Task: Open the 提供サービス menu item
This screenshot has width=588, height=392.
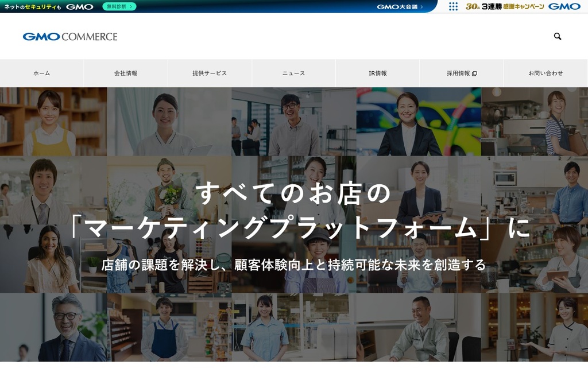Action: [210, 73]
